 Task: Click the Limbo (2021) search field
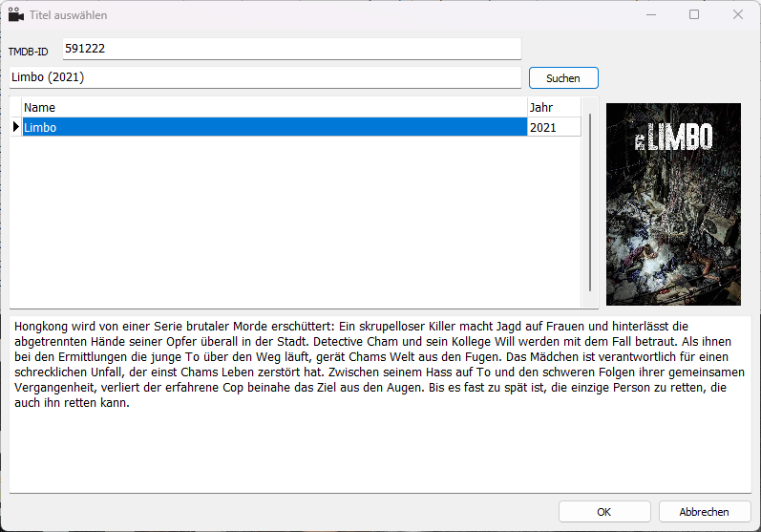click(265, 77)
